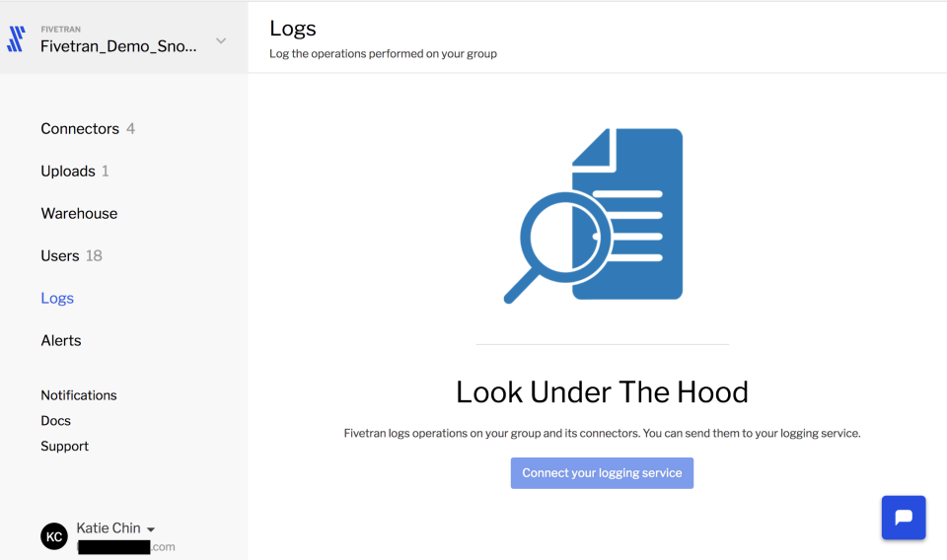
Task: Open the Uploads section
Action: (68, 171)
